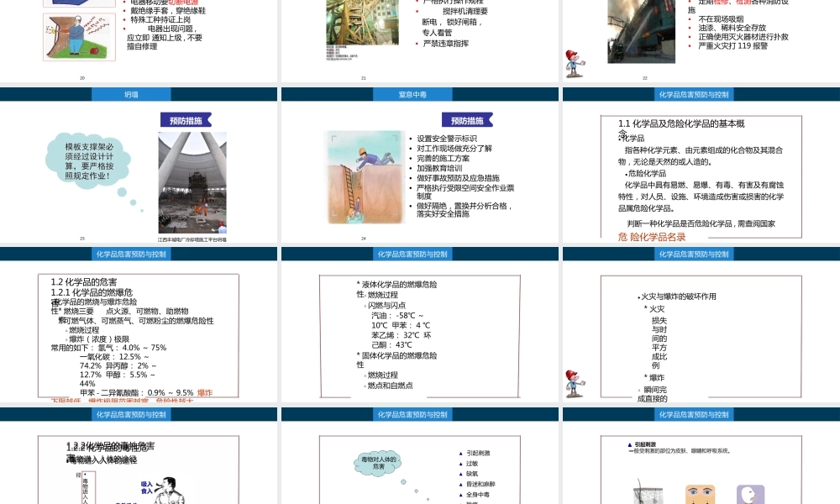Click the bullet 设置安全警示标识
This screenshot has width=840, height=504.
pyautogui.click(x=447, y=139)
